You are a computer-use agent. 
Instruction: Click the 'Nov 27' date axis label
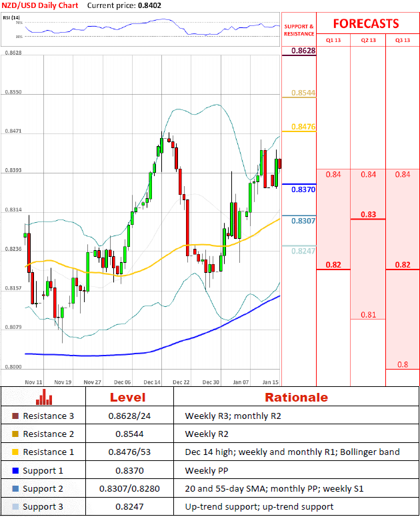pyautogui.click(x=92, y=382)
